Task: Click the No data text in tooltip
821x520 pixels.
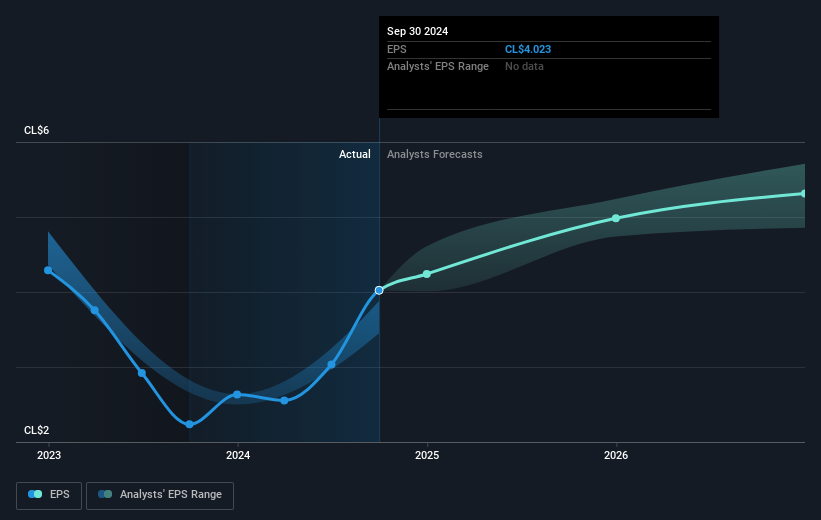Action: point(524,67)
